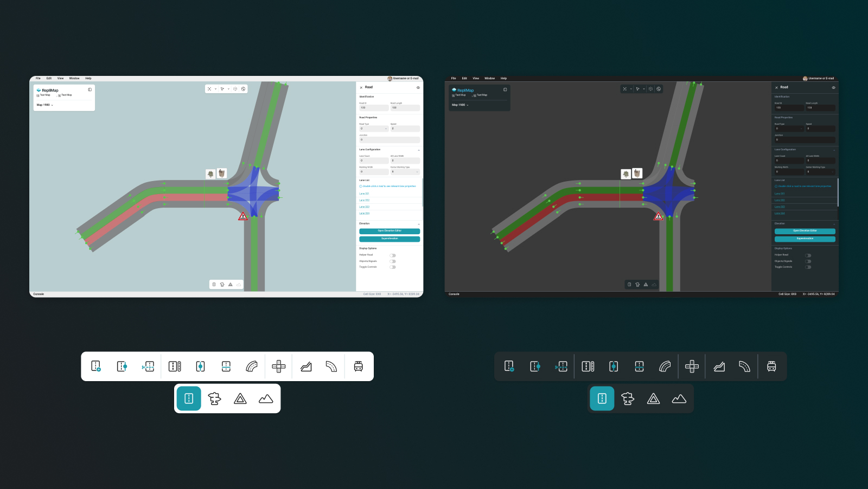Open Lane 001 link in light window

pos(364,194)
